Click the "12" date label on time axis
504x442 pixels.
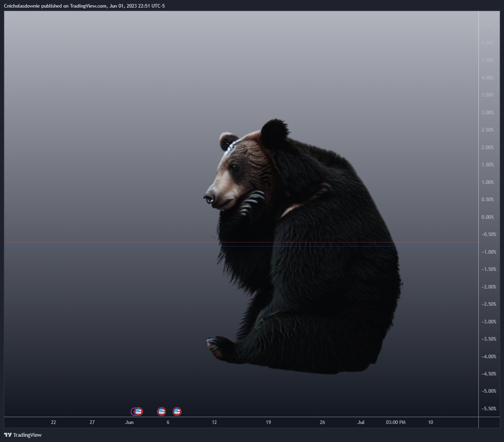click(x=214, y=422)
